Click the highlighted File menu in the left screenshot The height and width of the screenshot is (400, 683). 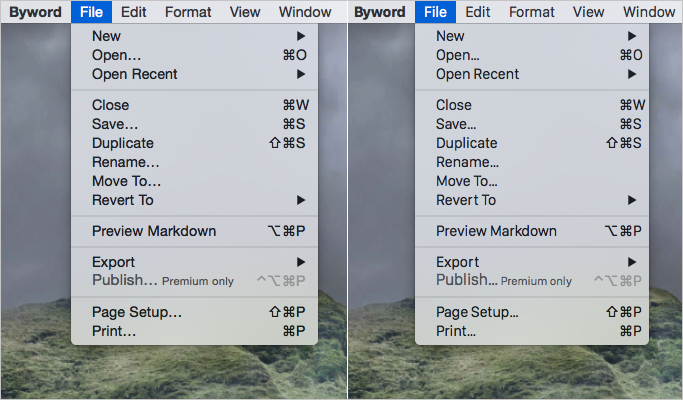[91, 12]
